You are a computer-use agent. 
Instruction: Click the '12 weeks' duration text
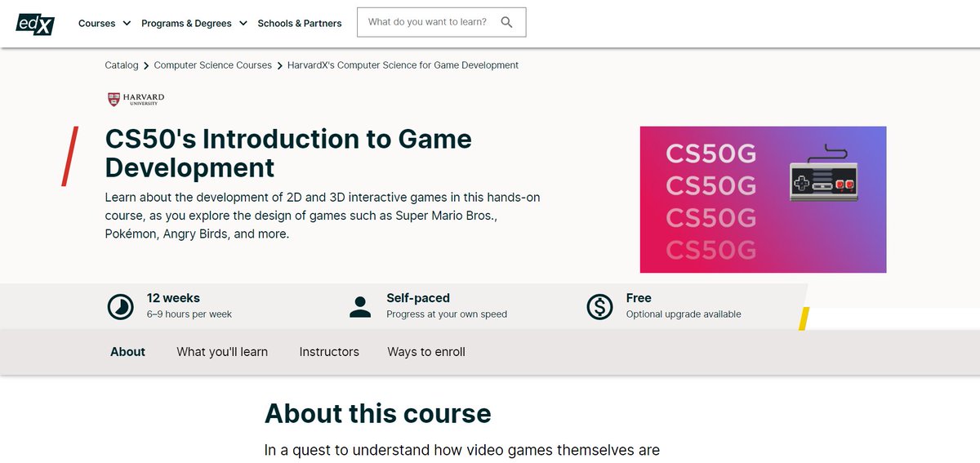click(x=173, y=298)
